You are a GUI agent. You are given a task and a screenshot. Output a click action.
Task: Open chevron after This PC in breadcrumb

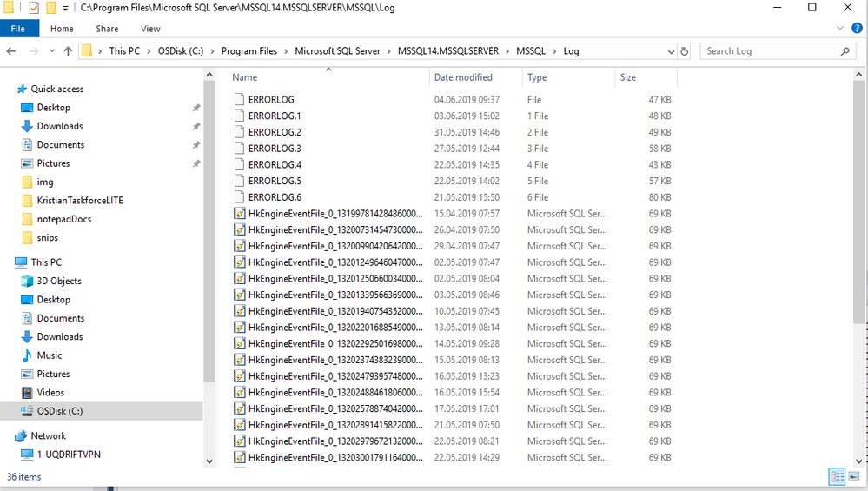(149, 51)
